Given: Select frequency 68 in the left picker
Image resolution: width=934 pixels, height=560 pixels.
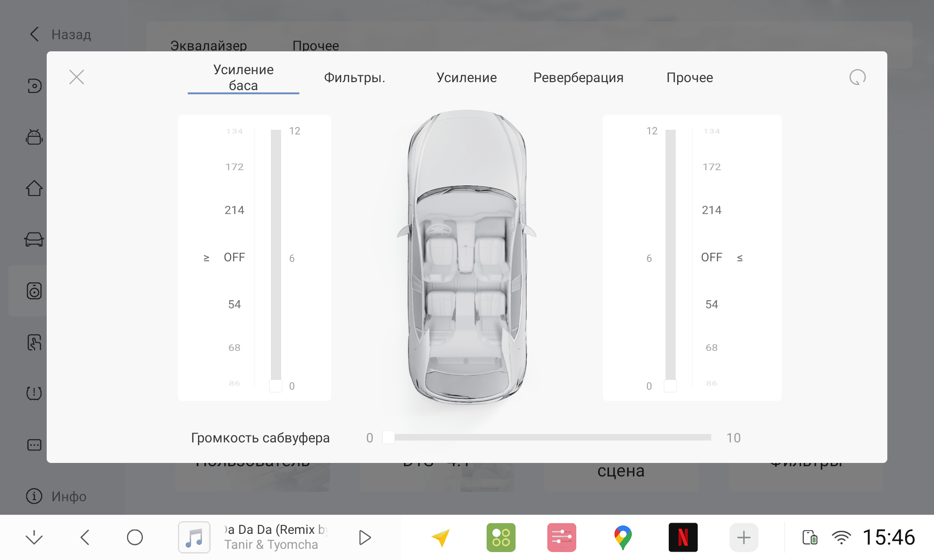Looking at the screenshot, I should tap(234, 347).
